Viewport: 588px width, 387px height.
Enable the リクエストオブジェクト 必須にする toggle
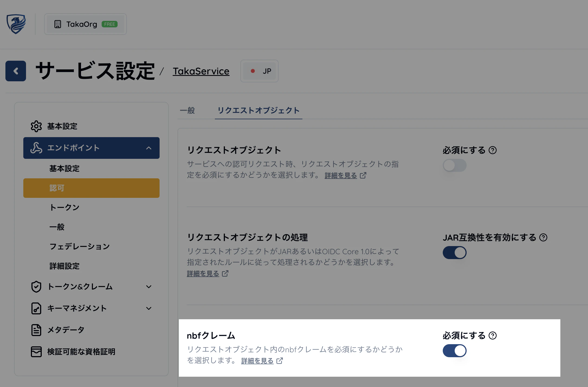pyautogui.click(x=454, y=165)
